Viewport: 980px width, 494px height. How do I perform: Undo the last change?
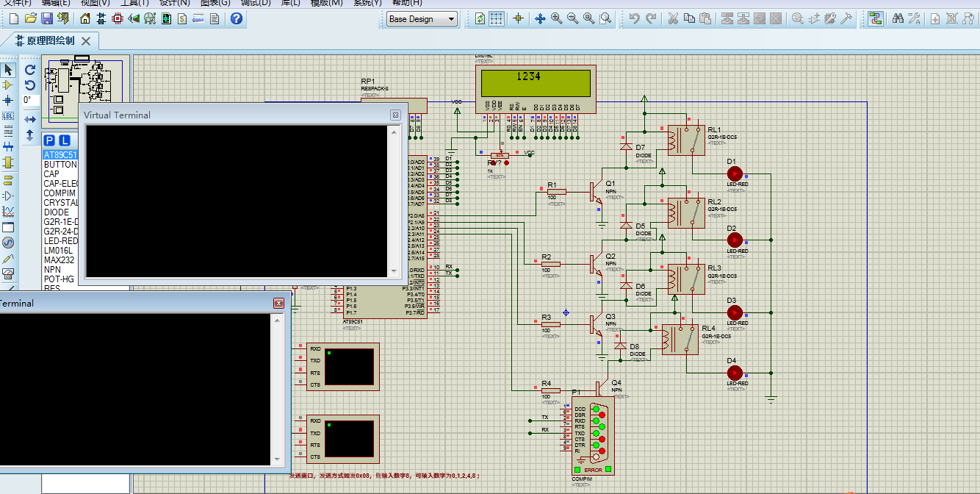click(x=634, y=18)
